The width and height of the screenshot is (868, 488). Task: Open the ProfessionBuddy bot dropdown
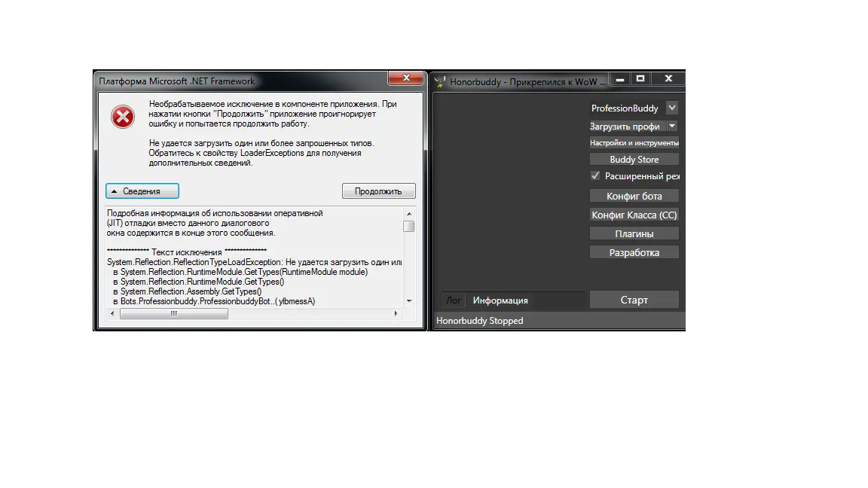672,108
